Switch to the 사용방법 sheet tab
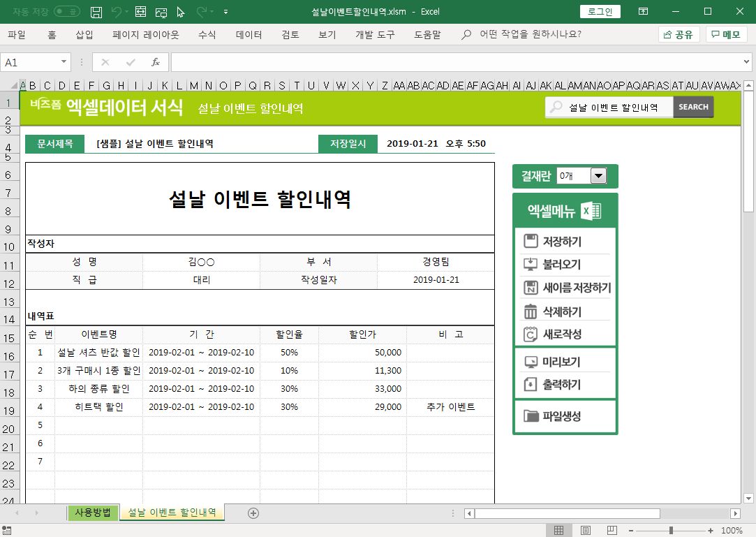Screen dimensions: 756x537 93,513
